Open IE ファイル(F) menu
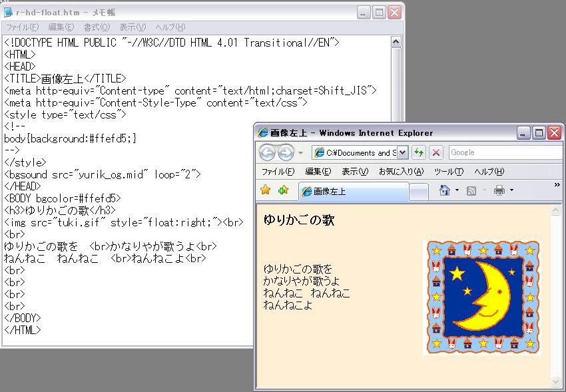 [278, 172]
